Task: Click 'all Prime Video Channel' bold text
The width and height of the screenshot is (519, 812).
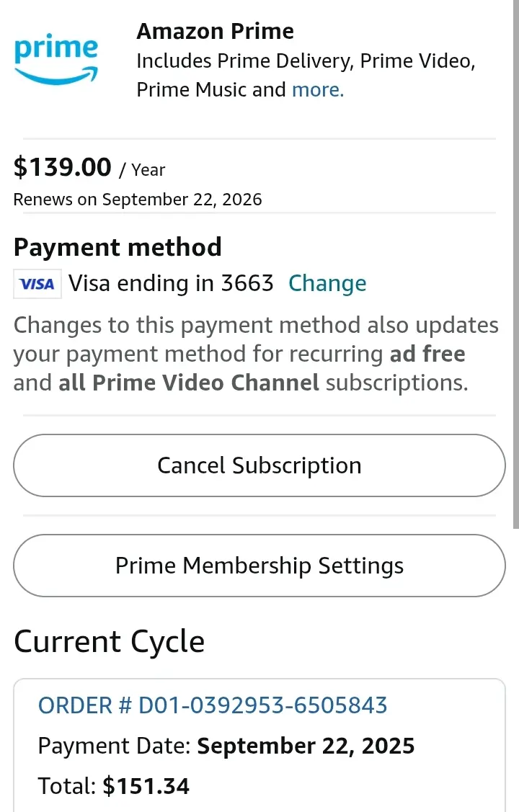Action: [x=189, y=383]
